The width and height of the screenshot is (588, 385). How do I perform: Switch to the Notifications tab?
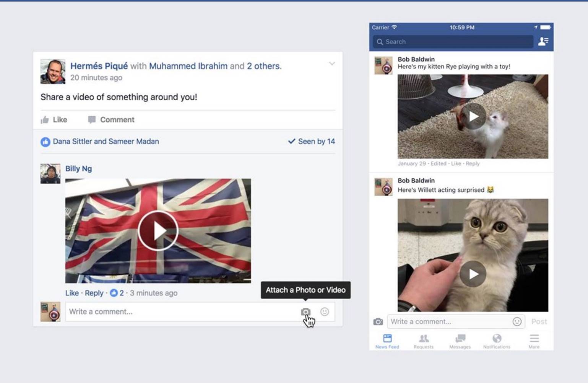pos(497,341)
